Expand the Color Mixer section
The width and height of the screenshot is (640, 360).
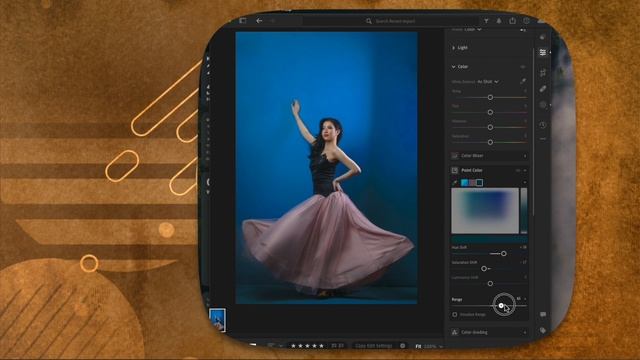coord(525,156)
